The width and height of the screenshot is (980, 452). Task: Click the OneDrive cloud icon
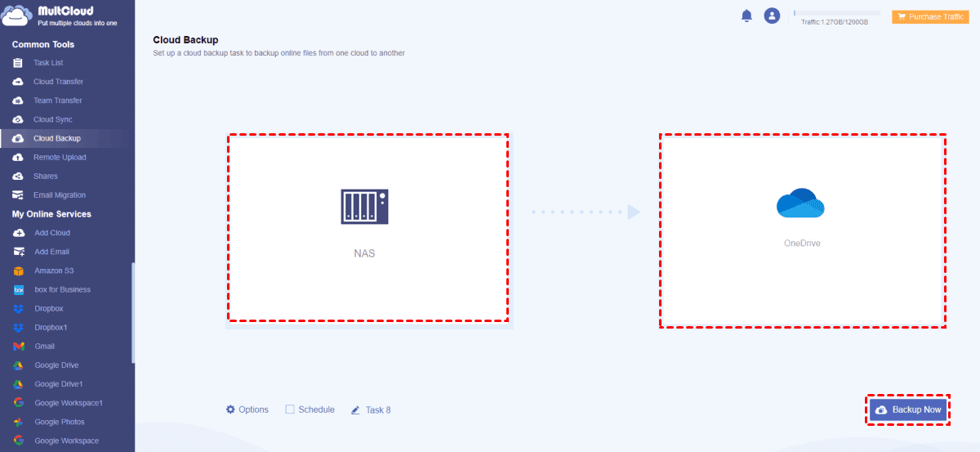pyautogui.click(x=800, y=203)
